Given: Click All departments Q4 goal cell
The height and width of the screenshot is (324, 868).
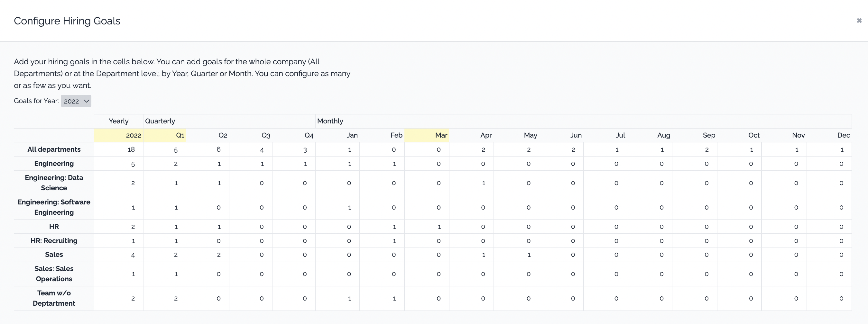Looking at the screenshot, I should (x=294, y=149).
